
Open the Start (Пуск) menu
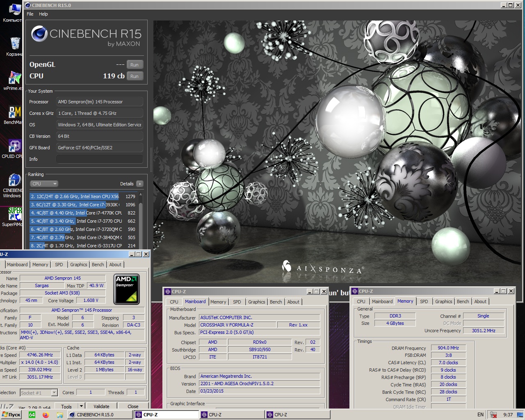pyautogui.click(x=11, y=415)
